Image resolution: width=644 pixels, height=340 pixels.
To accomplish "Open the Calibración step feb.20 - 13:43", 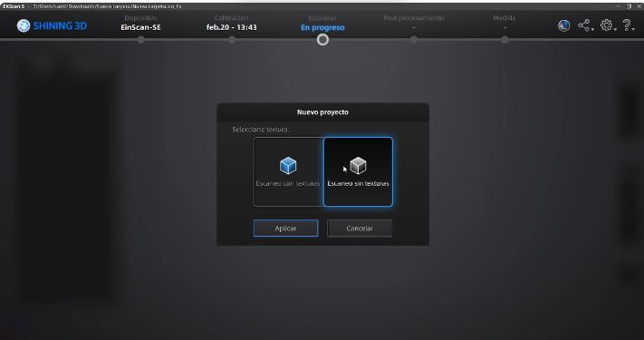I will (232, 23).
